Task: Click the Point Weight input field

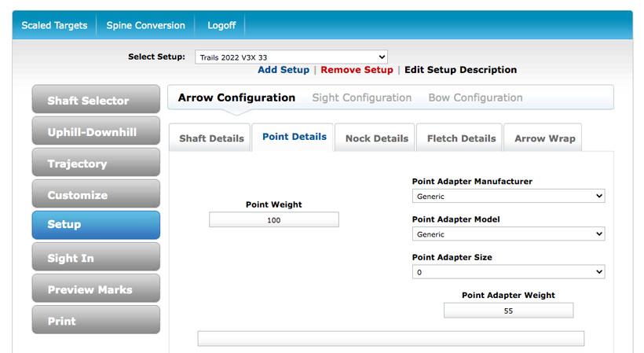Action: point(273,220)
